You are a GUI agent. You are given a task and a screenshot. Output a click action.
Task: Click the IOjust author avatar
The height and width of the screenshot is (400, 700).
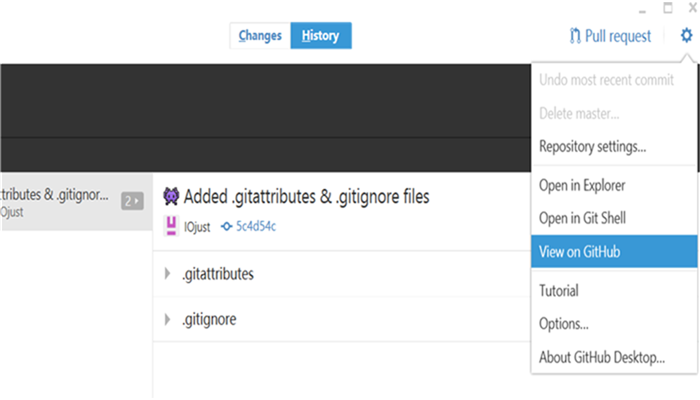tap(171, 226)
